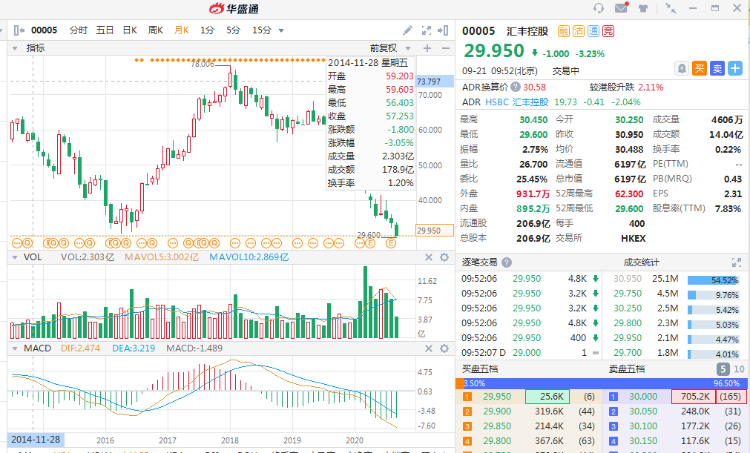Switch to 日K daily chart tab

click(x=130, y=30)
